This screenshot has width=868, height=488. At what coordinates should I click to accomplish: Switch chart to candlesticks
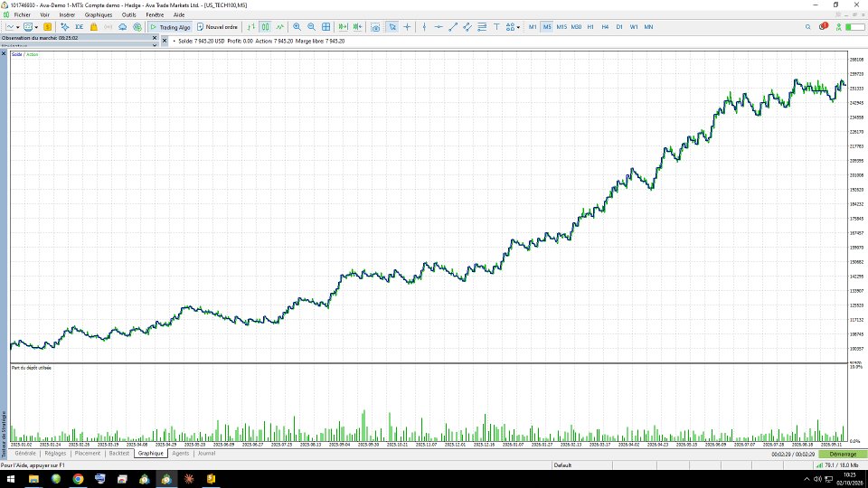(x=265, y=26)
